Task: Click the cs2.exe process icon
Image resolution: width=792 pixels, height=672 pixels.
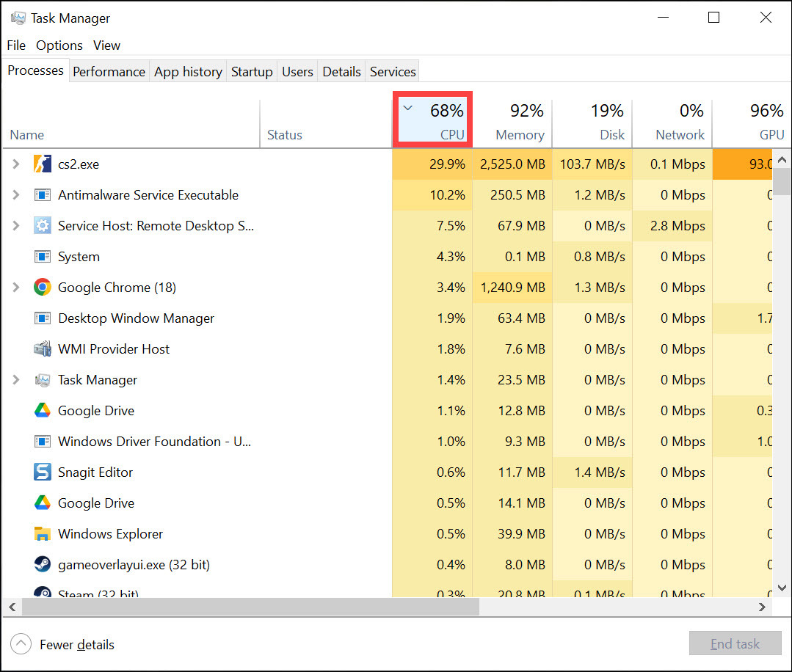Action: click(43, 164)
